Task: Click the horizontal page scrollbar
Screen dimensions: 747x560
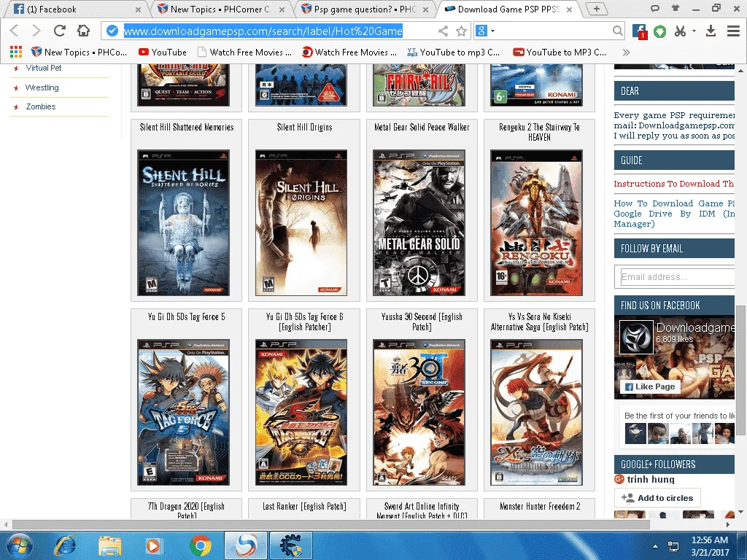Action: click(x=331, y=524)
